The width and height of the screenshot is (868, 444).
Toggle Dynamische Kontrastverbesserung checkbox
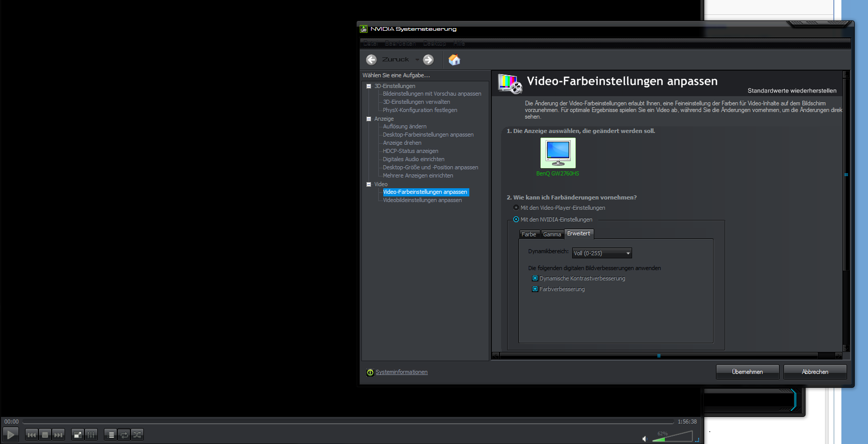click(535, 278)
